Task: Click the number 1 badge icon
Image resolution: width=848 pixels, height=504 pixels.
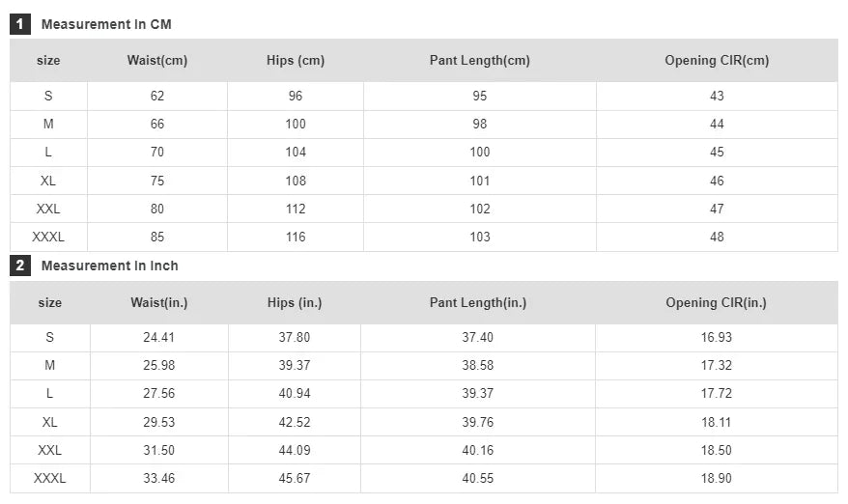Action: tap(20, 24)
